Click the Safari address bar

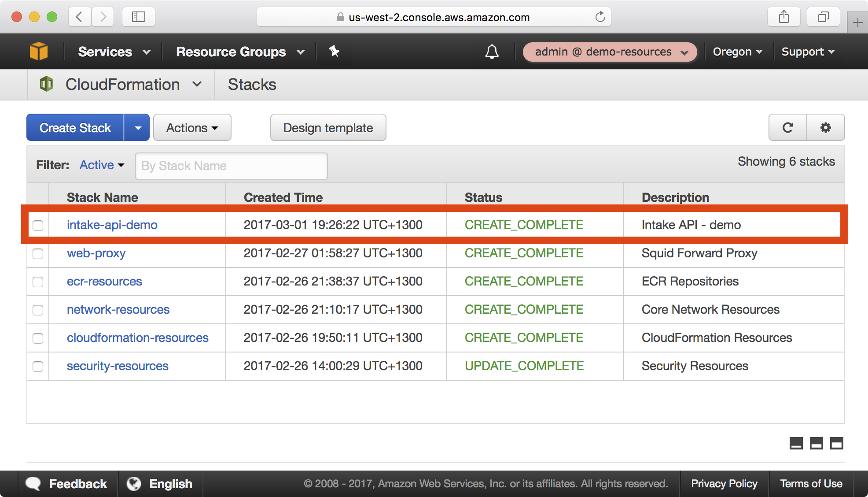(434, 17)
